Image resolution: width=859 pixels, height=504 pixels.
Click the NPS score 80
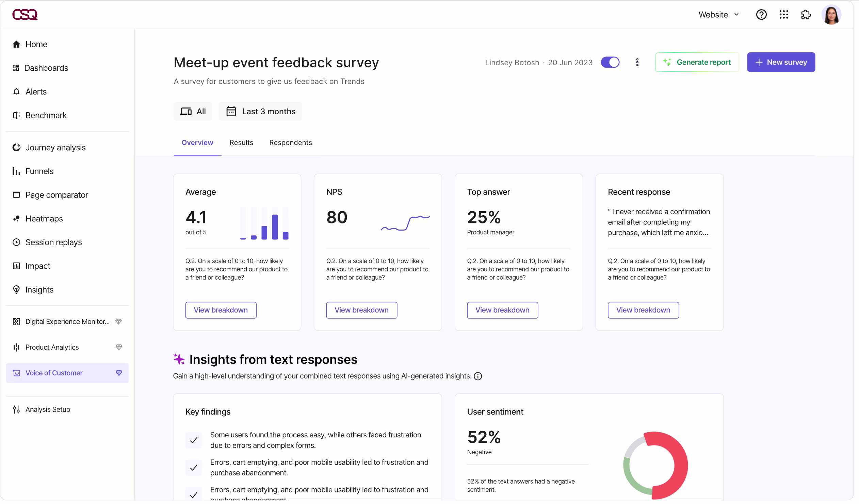tap(337, 217)
